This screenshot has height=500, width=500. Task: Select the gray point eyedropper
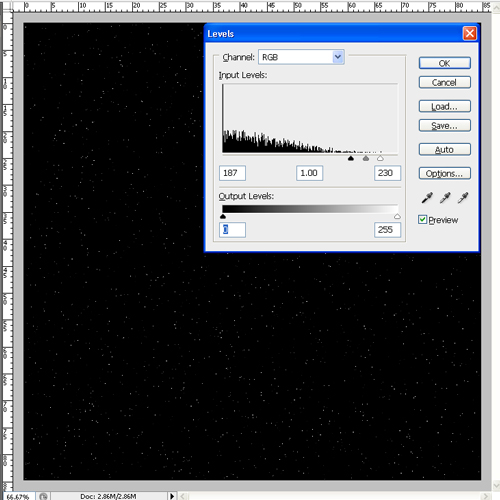(x=445, y=198)
